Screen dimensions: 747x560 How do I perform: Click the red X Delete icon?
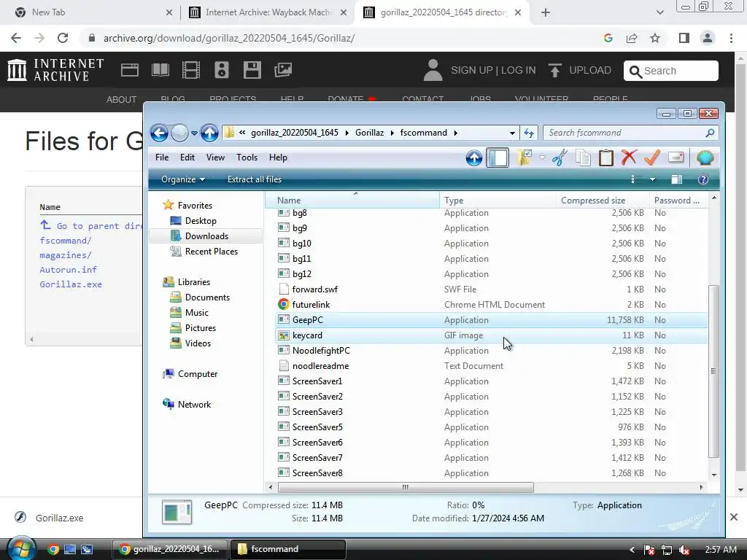click(x=630, y=157)
